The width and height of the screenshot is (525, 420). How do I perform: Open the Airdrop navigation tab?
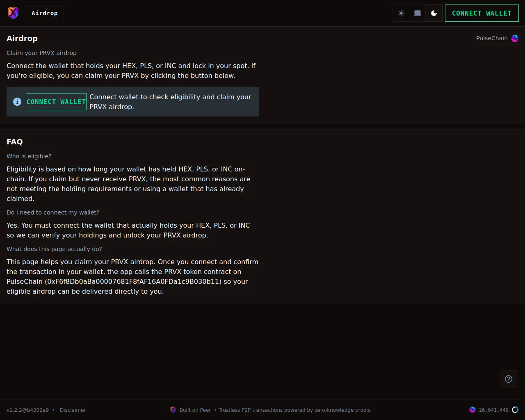(x=45, y=13)
